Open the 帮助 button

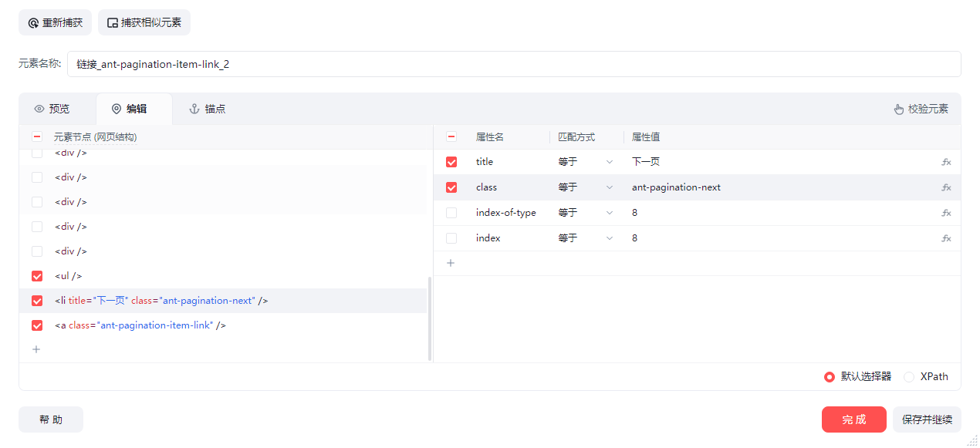coord(51,419)
